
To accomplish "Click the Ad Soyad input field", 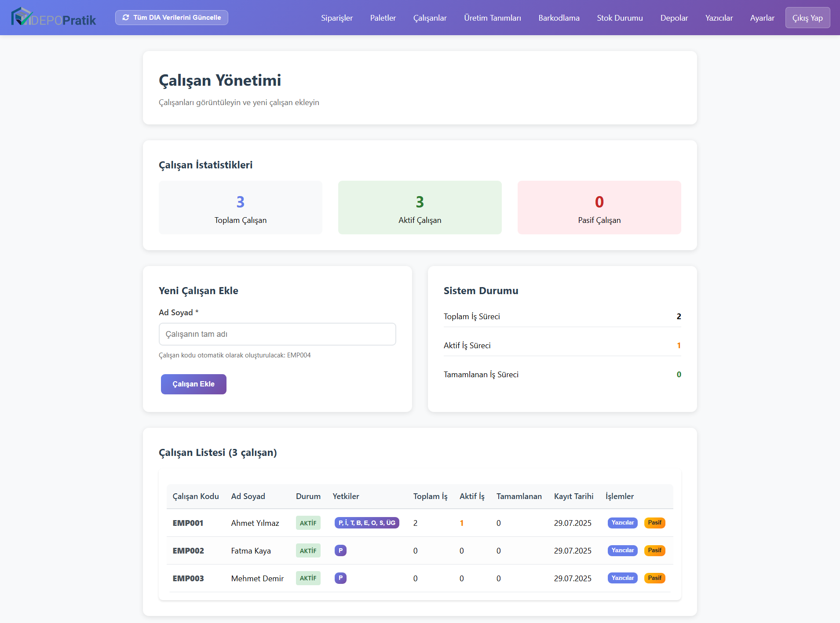I will click(277, 334).
